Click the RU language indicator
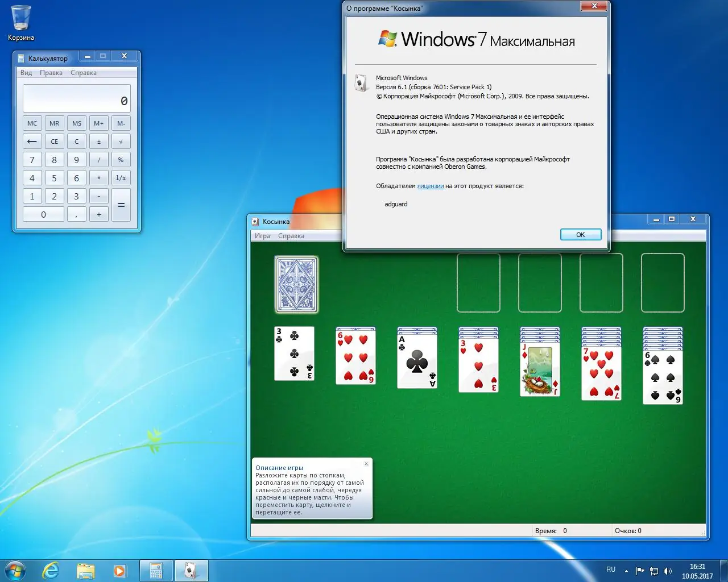Image resolution: width=728 pixels, height=582 pixels. pyautogui.click(x=611, y=569)
